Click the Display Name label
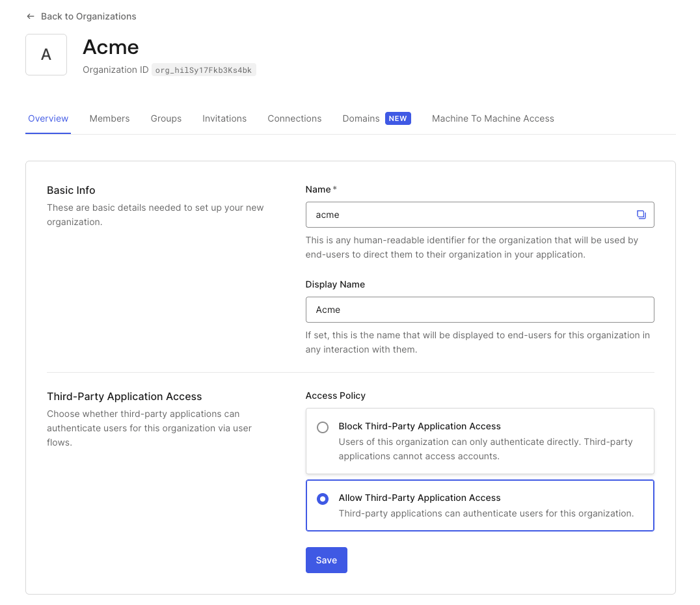Image resolution: width=700 pixels, height=605 pixels. point(335,284)
